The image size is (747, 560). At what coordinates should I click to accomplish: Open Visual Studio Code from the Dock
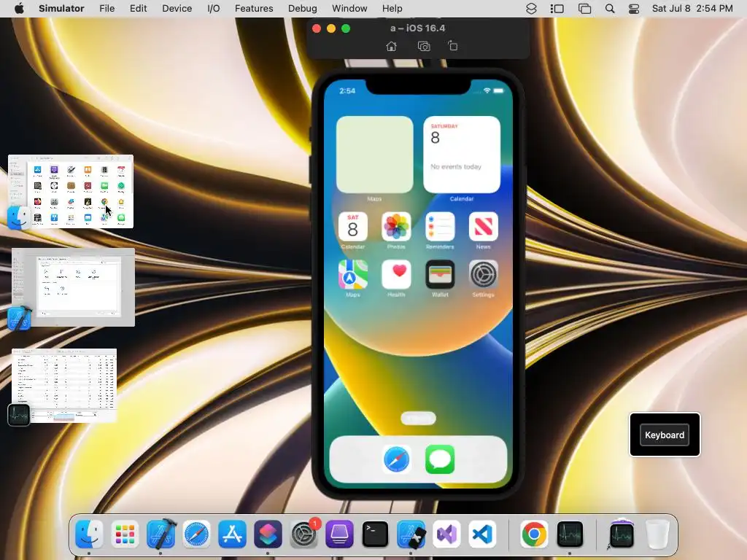482,534
